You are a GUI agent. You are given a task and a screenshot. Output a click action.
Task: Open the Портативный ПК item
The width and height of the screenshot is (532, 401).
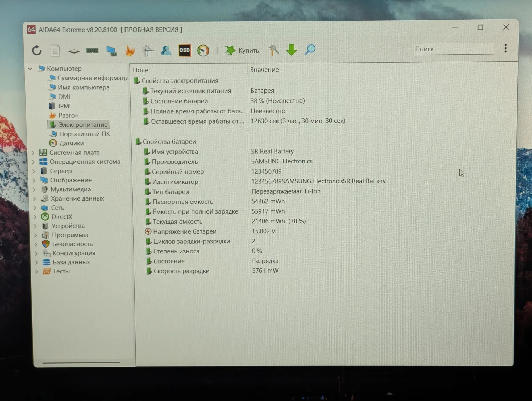(80, 134)
